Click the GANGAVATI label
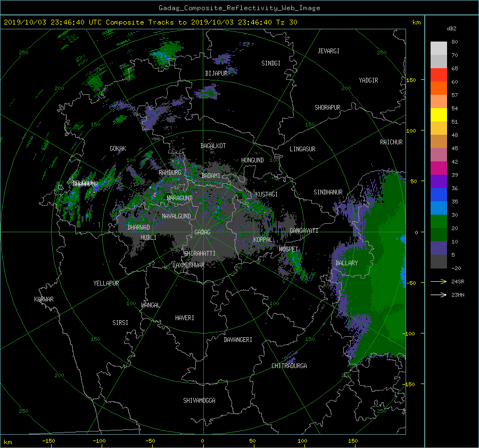This screenshot has width=479, height=448. point(304,231)
